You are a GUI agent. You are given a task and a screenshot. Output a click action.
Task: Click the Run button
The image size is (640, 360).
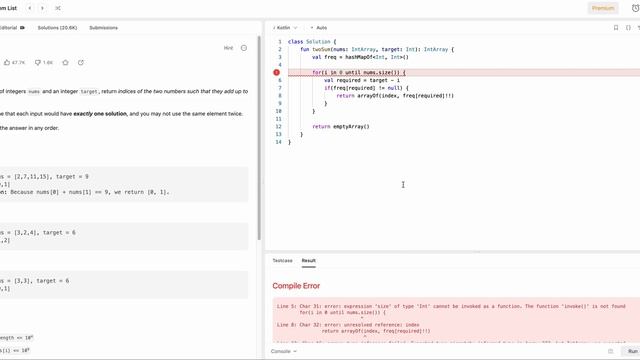tap(632, 351)
